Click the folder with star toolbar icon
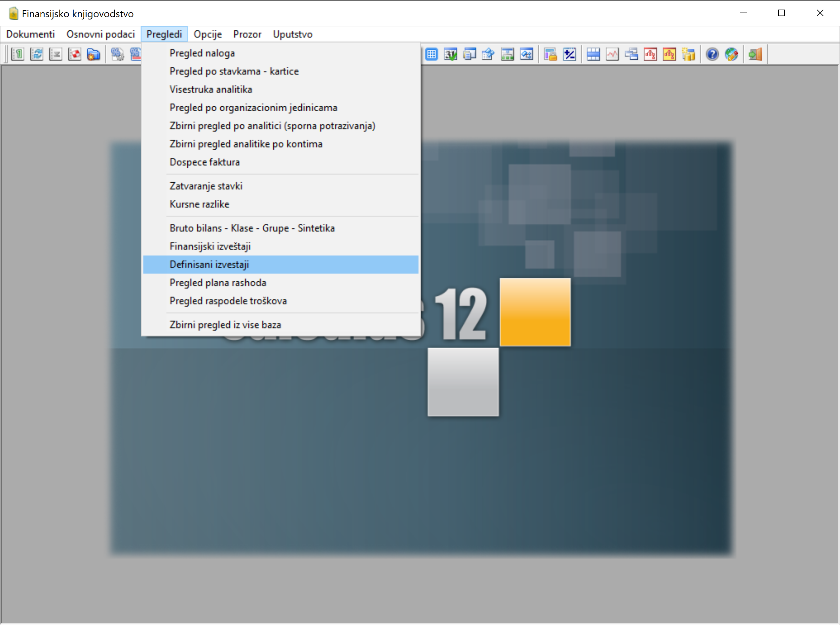840x625 pixels. [x=94, y=54]
